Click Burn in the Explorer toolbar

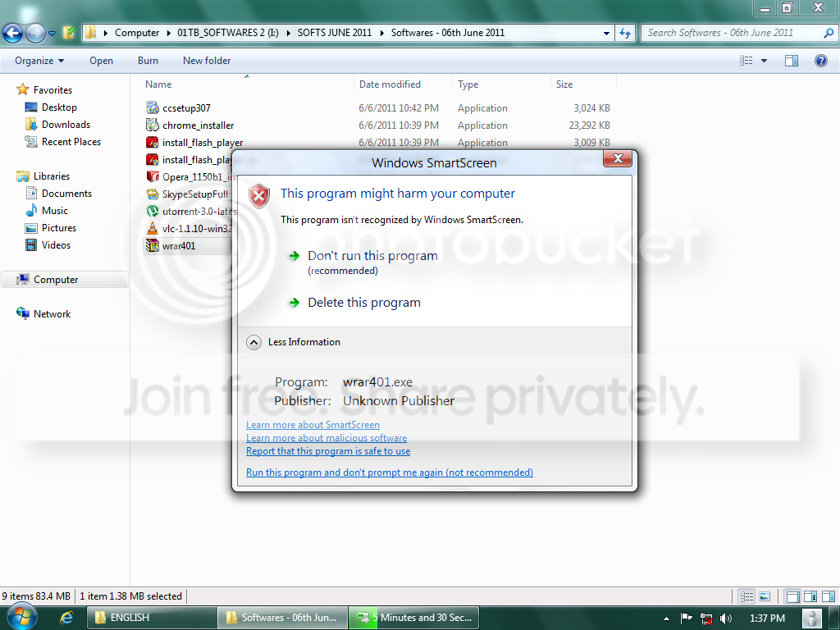tap(148, 61)
